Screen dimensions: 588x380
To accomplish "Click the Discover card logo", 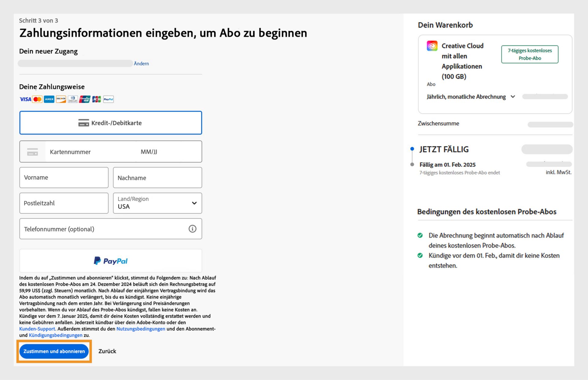I will 61,99.
